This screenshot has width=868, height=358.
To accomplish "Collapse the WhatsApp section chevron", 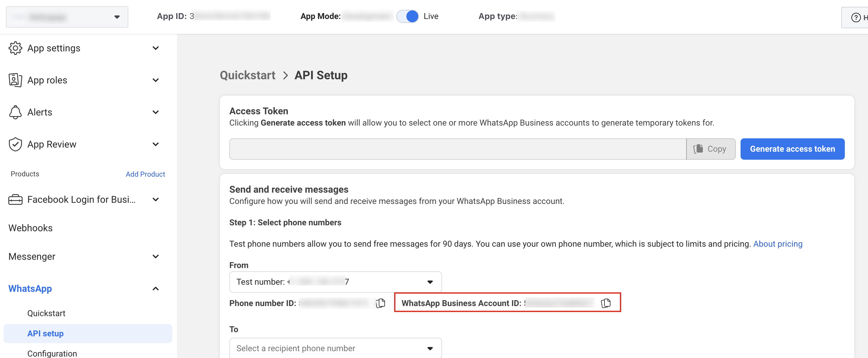I will click(x=156, y=289).
